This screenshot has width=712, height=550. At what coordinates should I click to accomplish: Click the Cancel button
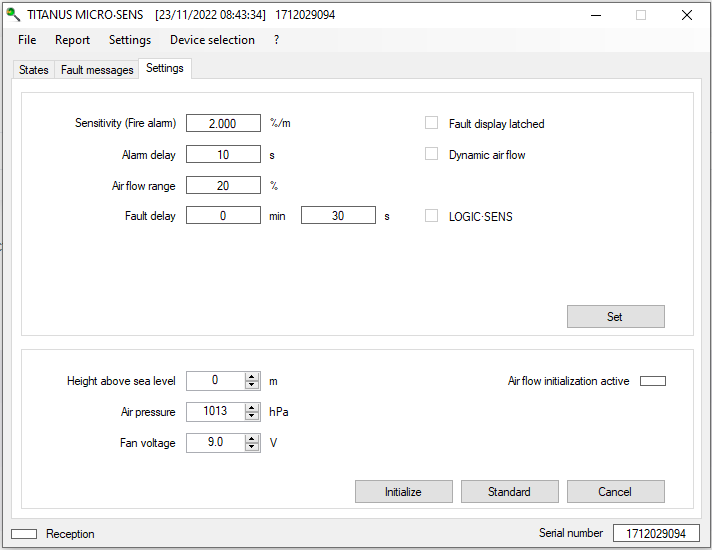pos(616,491)
